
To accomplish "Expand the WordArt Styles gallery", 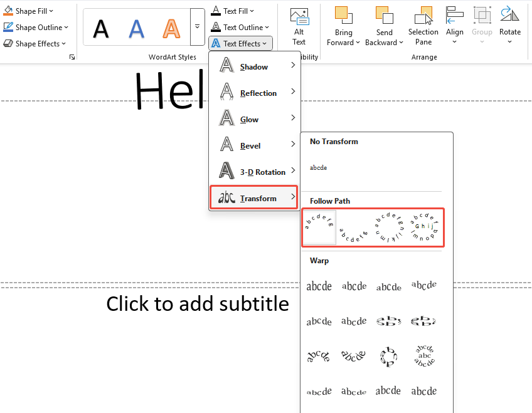I will [x=196, y=27].
